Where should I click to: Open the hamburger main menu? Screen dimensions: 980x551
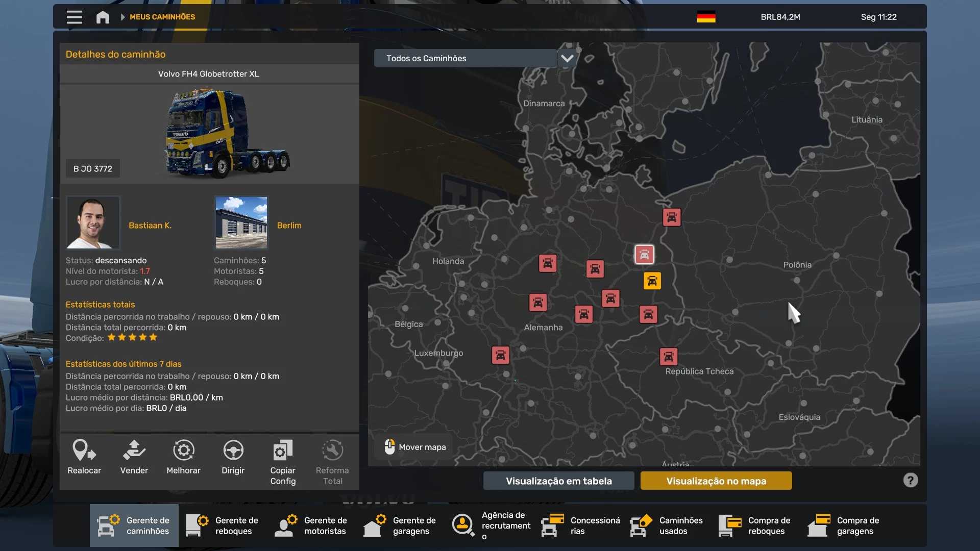pyautogui.click(x=74, y=17)
